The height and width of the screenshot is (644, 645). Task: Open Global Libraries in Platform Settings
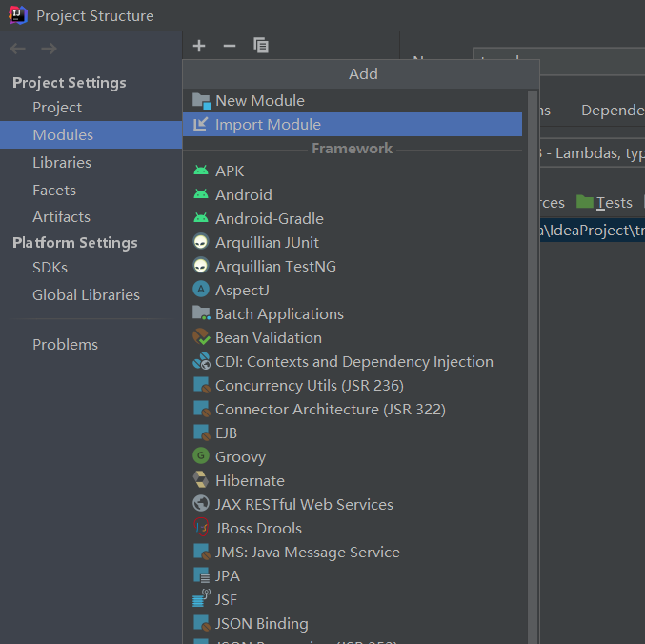pyautogui.click(x=91, y=295)
